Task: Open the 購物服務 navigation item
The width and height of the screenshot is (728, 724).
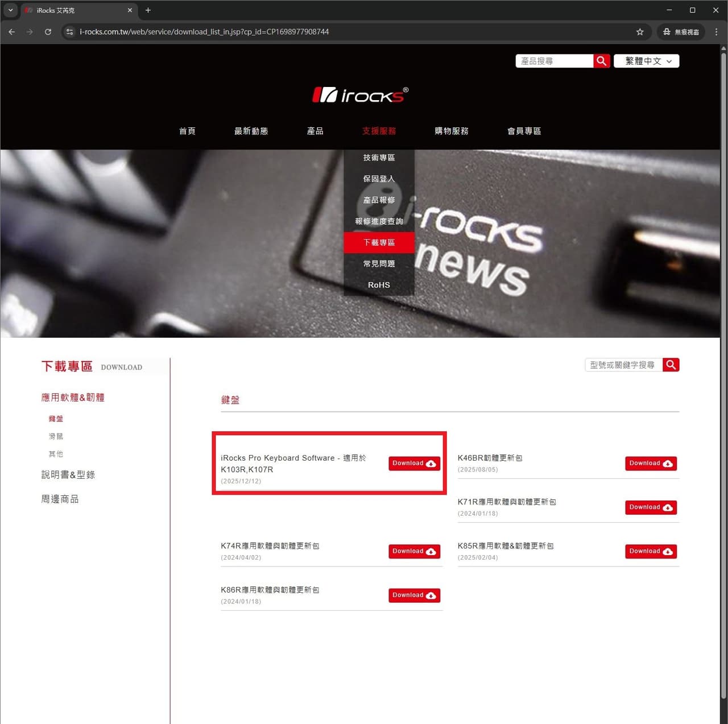Action: coord(452,131)
